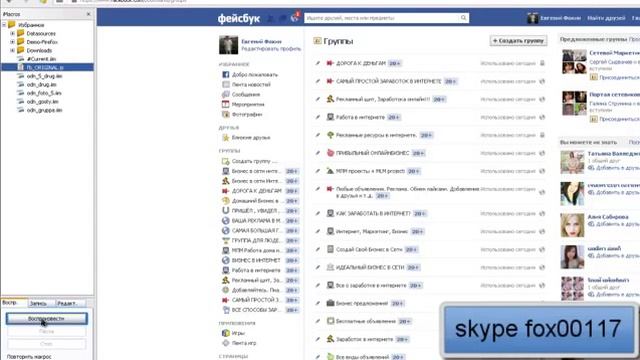Open БИЗНЕС В ИНТЕРНЕТ in sidebar groups
The width and height of the screenshot is (640, 360).
(x=256, y=260)
